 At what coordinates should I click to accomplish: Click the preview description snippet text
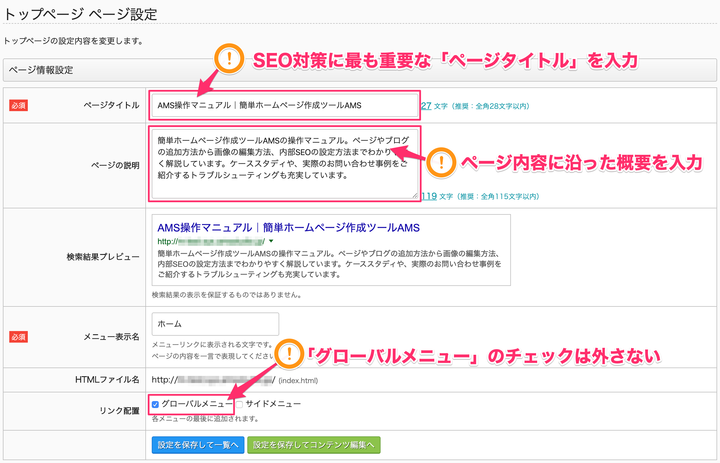[x=329, y=264]
